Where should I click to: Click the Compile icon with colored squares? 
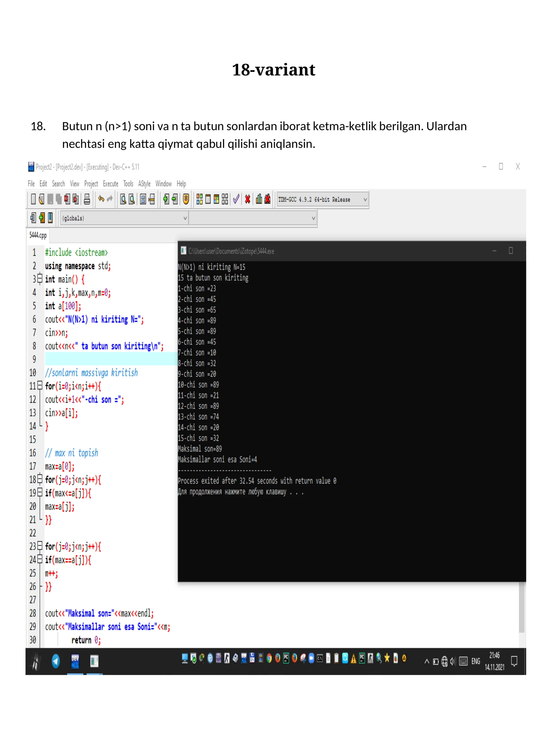[199, 200]
